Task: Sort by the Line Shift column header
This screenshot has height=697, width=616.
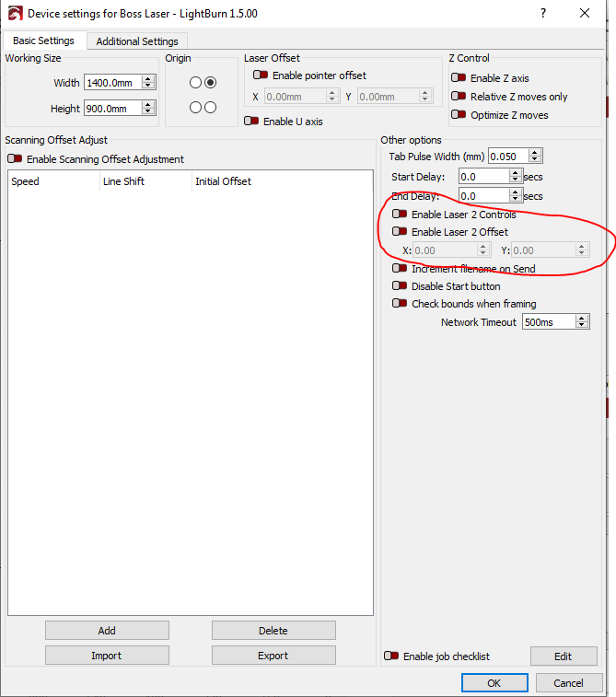Action: (145, 181)
